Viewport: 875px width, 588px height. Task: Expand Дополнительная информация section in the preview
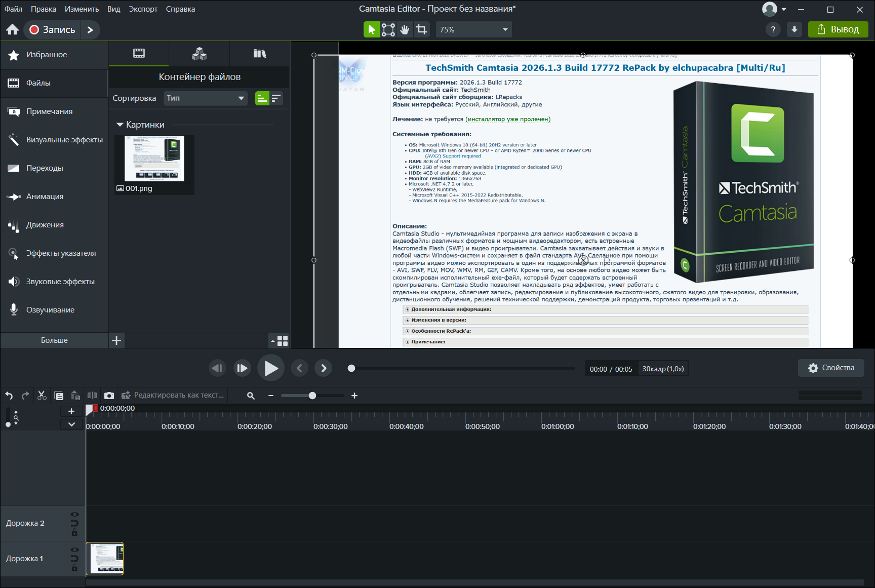[x=407, y=309]
